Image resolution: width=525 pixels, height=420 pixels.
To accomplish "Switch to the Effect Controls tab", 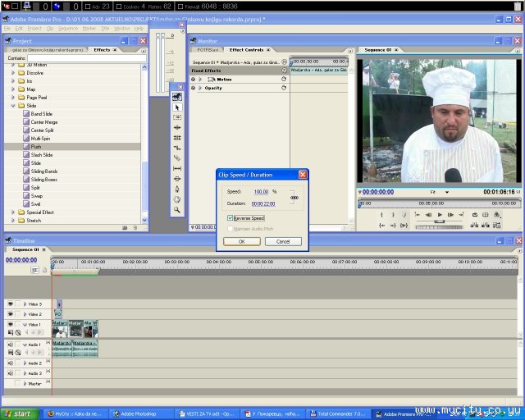I will (246, 50).
